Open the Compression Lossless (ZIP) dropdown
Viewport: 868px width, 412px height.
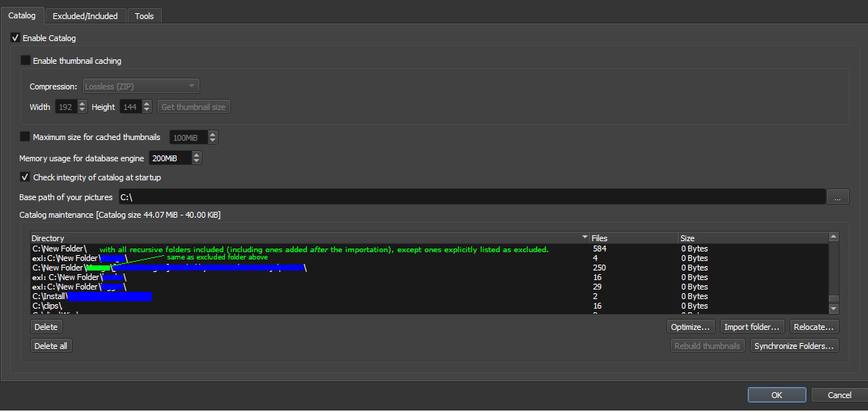pos(141,86)
